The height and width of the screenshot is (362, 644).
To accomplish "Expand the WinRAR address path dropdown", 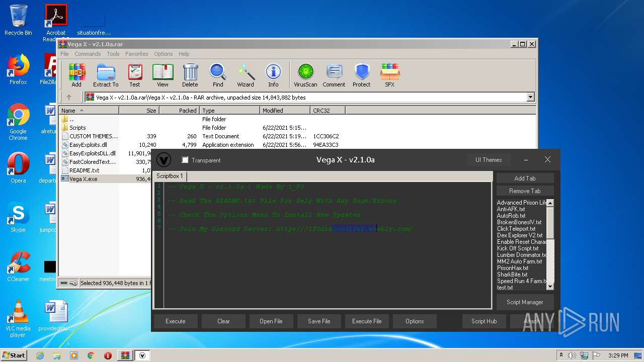I will click(x=530, y=97).
